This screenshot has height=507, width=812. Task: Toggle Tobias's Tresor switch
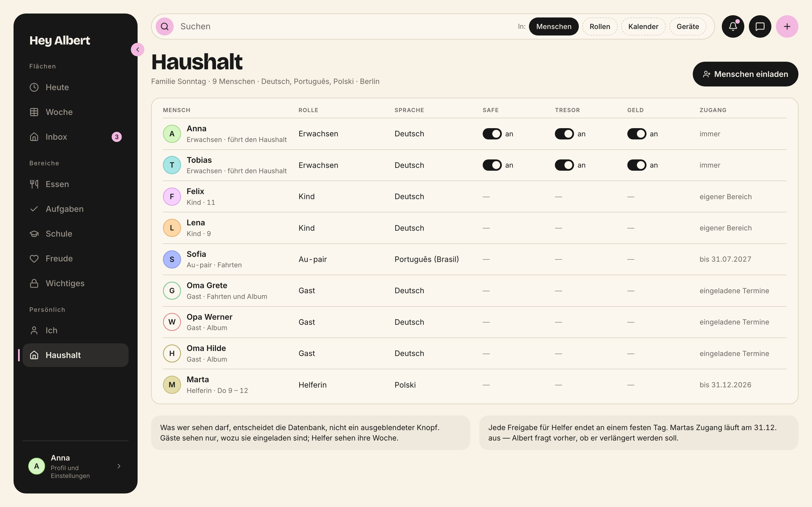tap(564, 165)
